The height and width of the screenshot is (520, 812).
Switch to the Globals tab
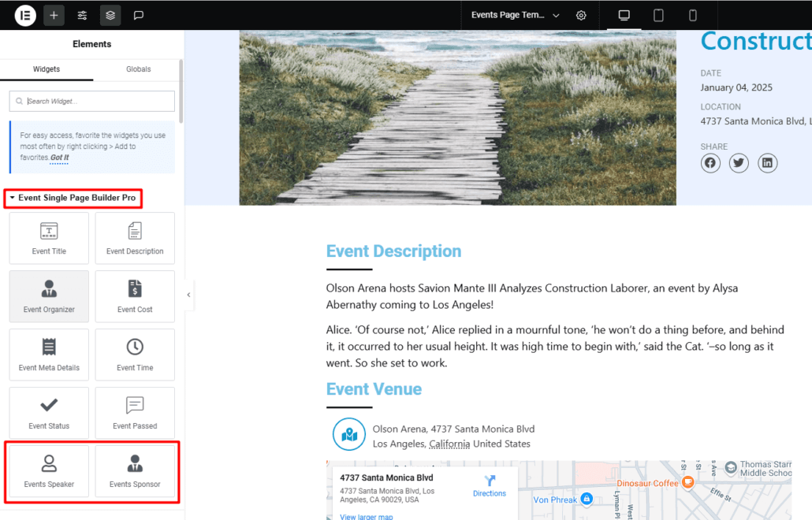[138, 69]
